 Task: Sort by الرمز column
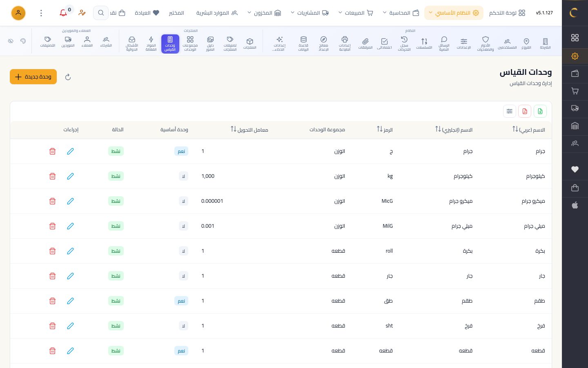pos(385,130)
